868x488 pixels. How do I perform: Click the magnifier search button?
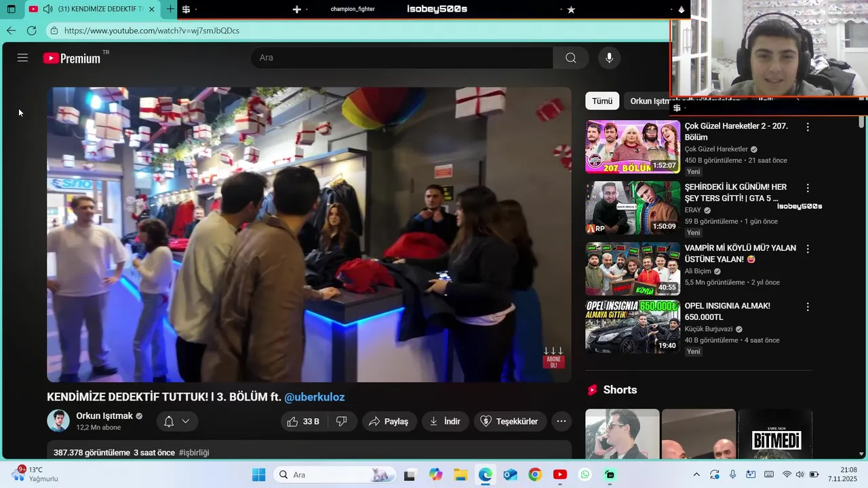(571, 58)
